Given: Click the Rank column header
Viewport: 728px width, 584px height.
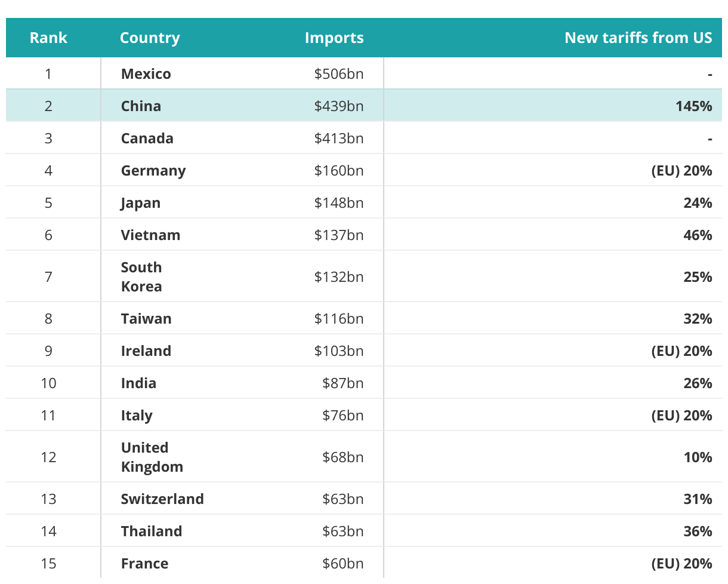Looking at the screenshot, I should point(48,38).
